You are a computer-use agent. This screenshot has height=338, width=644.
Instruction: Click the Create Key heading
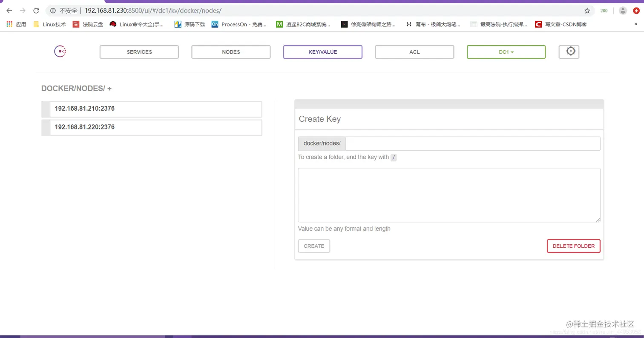(320, 119)
